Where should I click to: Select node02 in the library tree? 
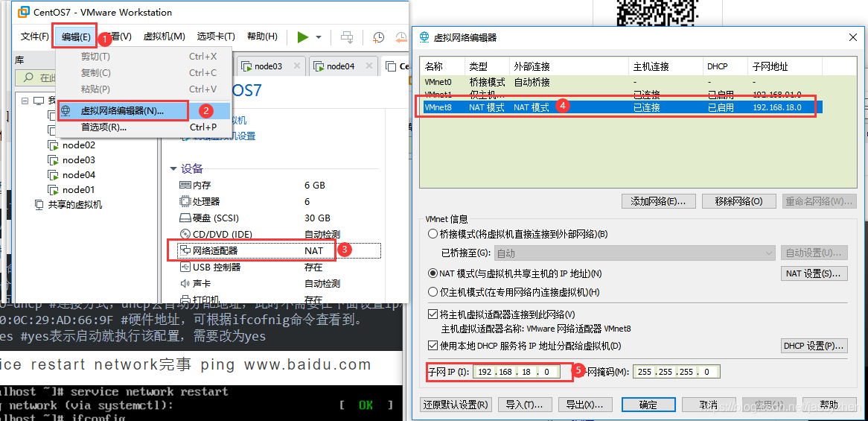point(79,145)
